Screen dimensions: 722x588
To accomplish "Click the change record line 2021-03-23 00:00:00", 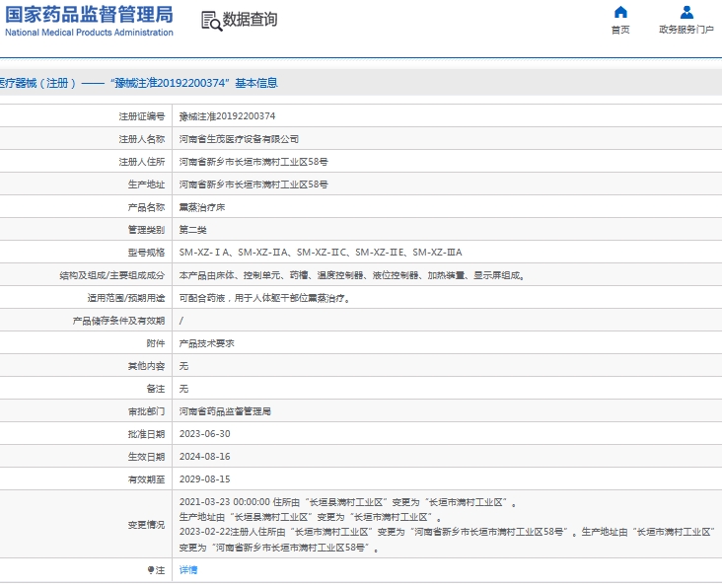I will point(348,502).
